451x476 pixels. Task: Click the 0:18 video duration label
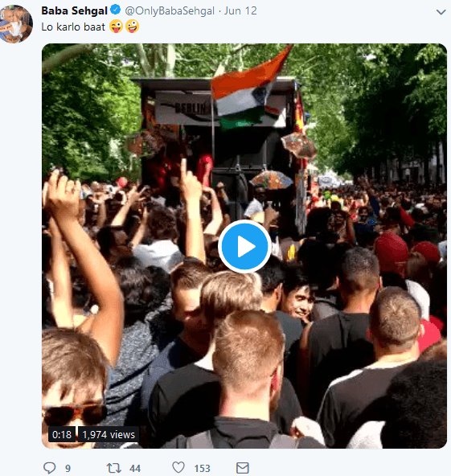[62, 434]
